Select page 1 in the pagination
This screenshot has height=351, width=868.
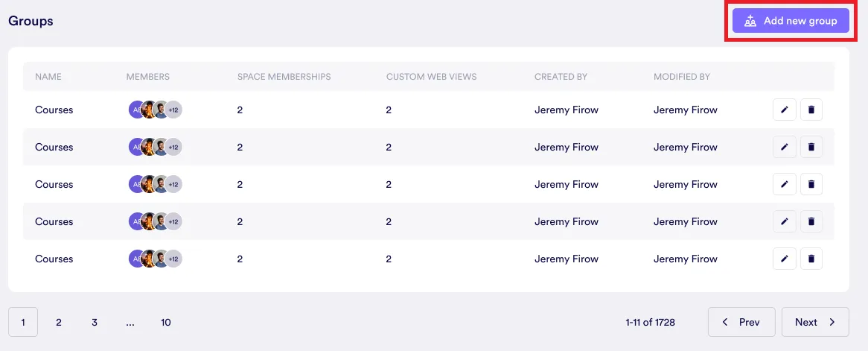click(23, 322)
